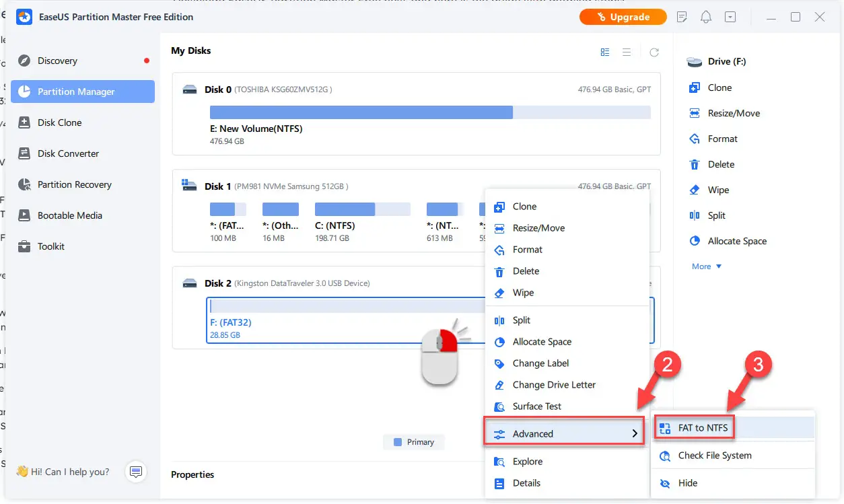Run Surface Test from the context menu
The height and width of the screenshot is (504, 844).
(x=567, y=406)
